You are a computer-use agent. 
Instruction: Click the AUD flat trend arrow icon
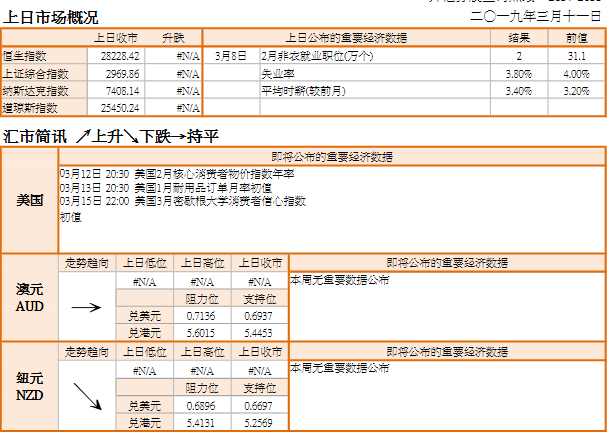point(86,308)
